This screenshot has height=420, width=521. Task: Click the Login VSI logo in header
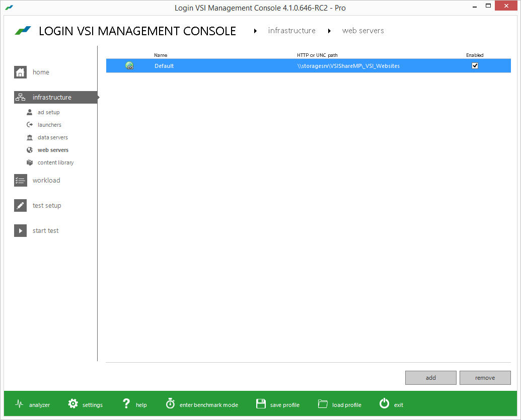tap(23, 31)
